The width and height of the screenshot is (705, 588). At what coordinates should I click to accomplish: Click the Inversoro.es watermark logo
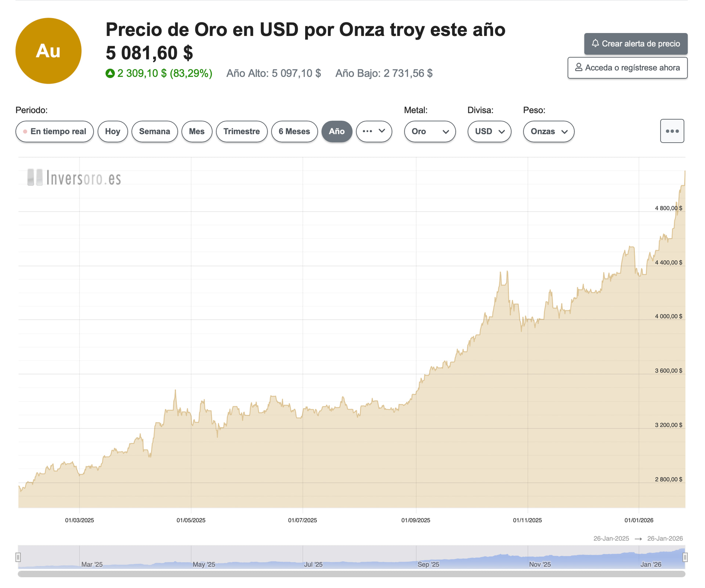coord(74,178)
